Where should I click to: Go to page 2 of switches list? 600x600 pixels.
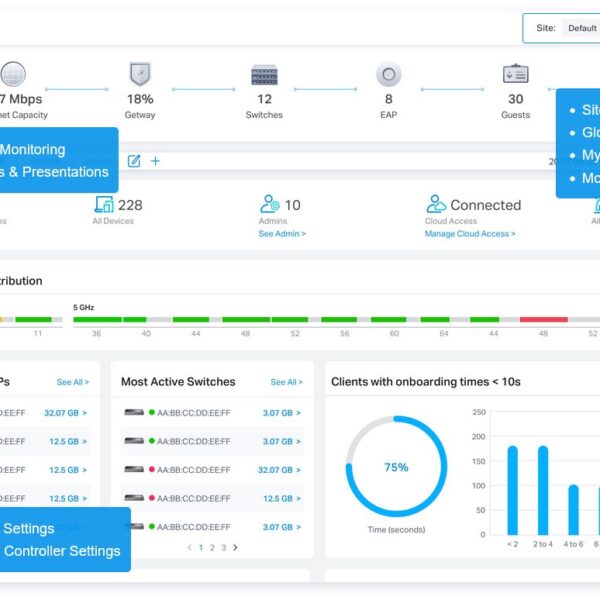(x=212, y=548)
